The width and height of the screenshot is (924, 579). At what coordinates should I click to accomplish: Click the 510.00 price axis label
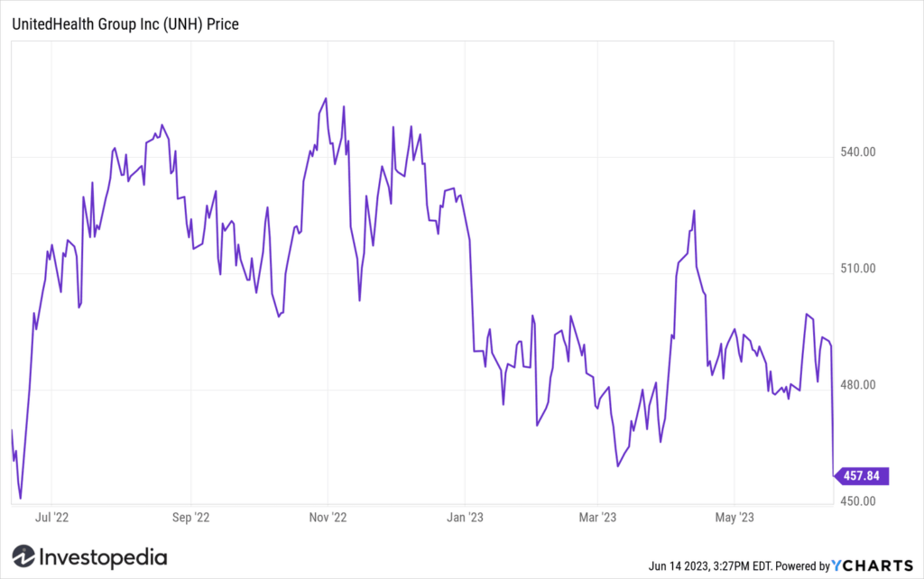858,269
